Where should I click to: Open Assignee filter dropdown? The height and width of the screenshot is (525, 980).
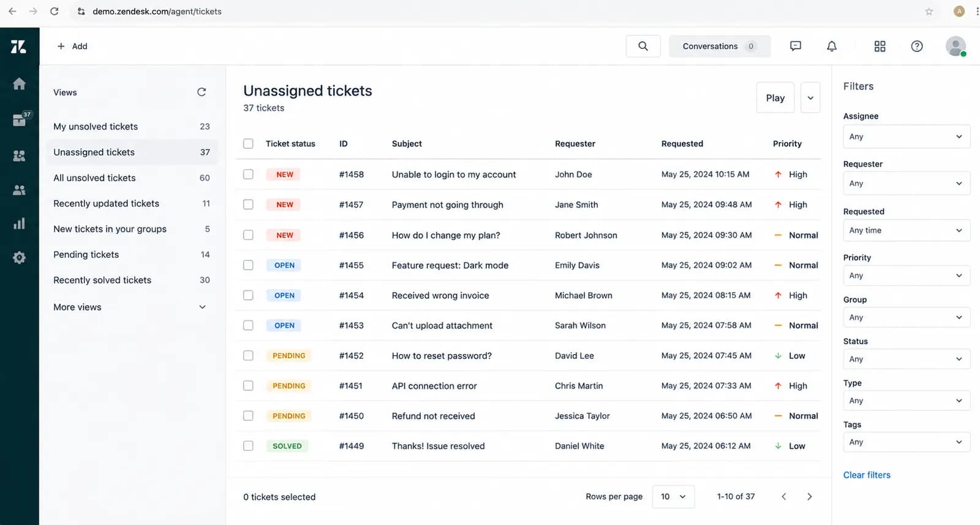tap(907, 137)
